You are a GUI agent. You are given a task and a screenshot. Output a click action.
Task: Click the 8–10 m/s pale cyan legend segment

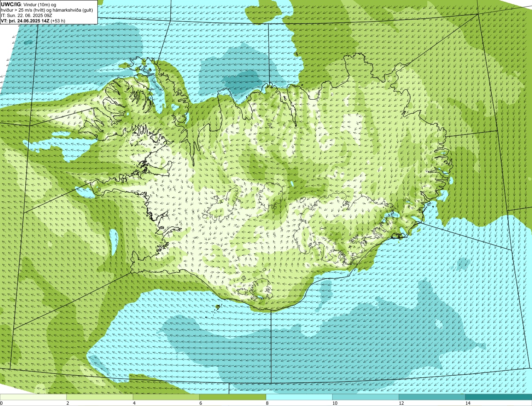pos(299,397)
